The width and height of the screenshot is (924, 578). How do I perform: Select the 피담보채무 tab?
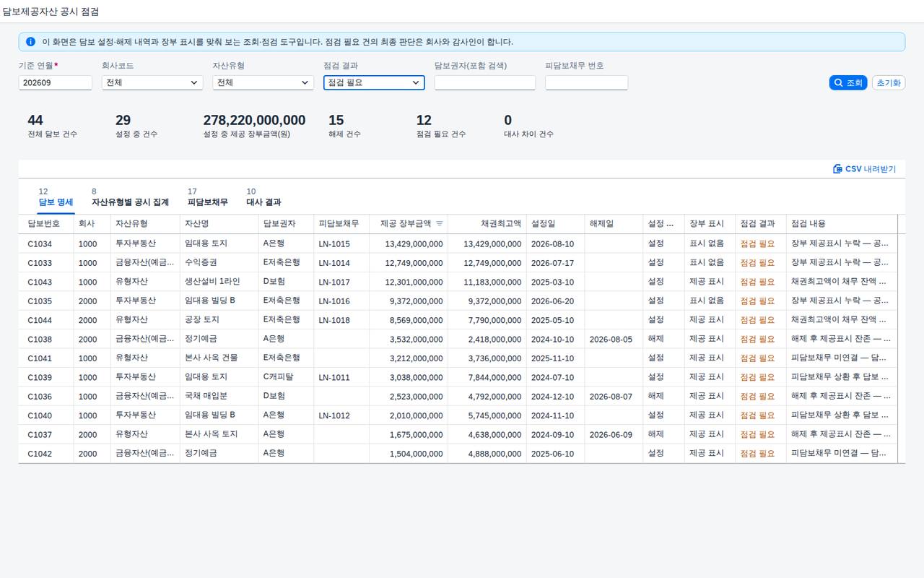[x=207, y=197]
